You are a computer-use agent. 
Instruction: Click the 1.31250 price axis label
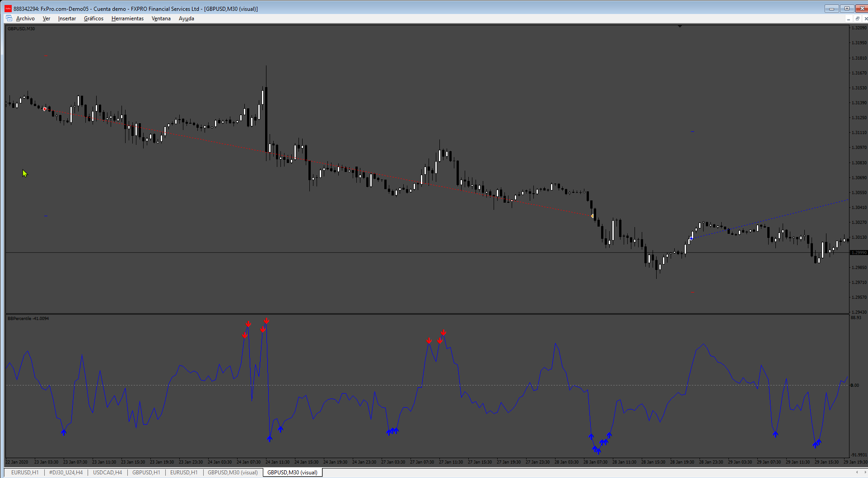tap(859, 118)
